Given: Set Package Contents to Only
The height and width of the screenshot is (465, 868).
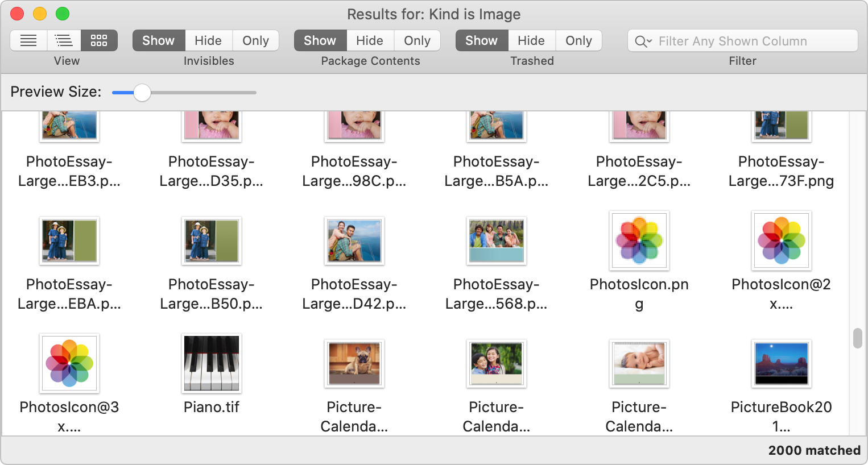Looking at the screenshot, I should tap(417, 41).
